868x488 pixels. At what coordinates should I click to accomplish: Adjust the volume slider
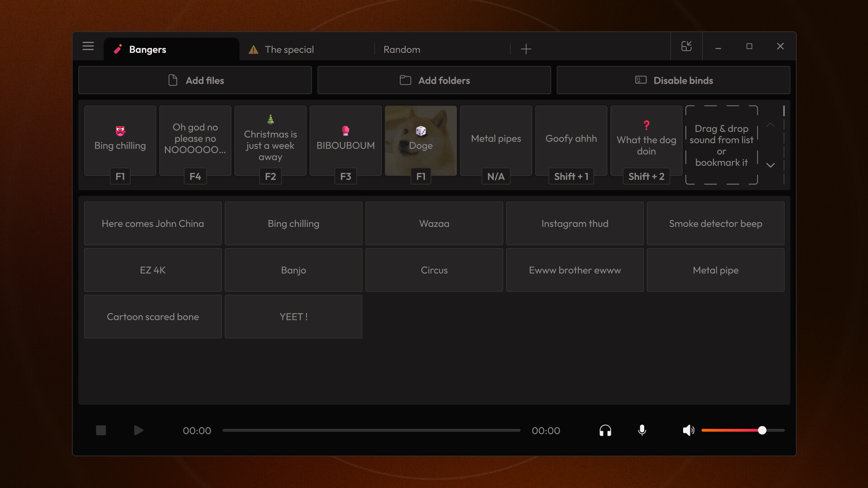click(762, 430)
